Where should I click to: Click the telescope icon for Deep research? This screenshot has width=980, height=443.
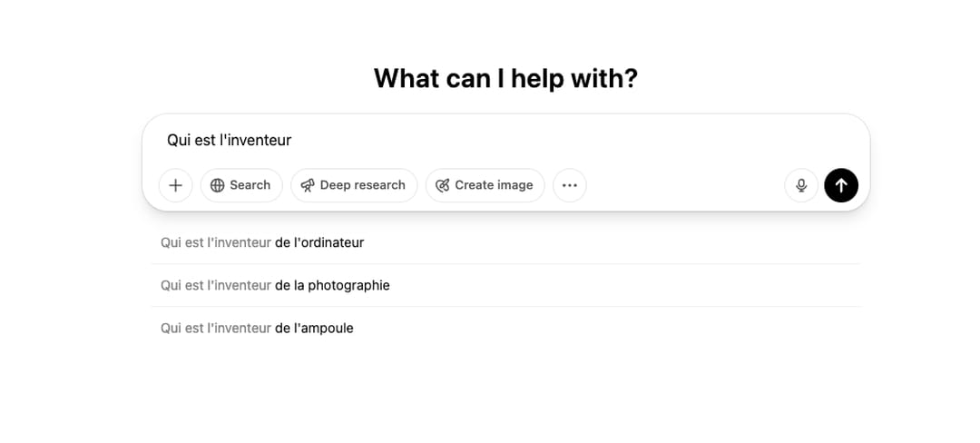[308, 185]
